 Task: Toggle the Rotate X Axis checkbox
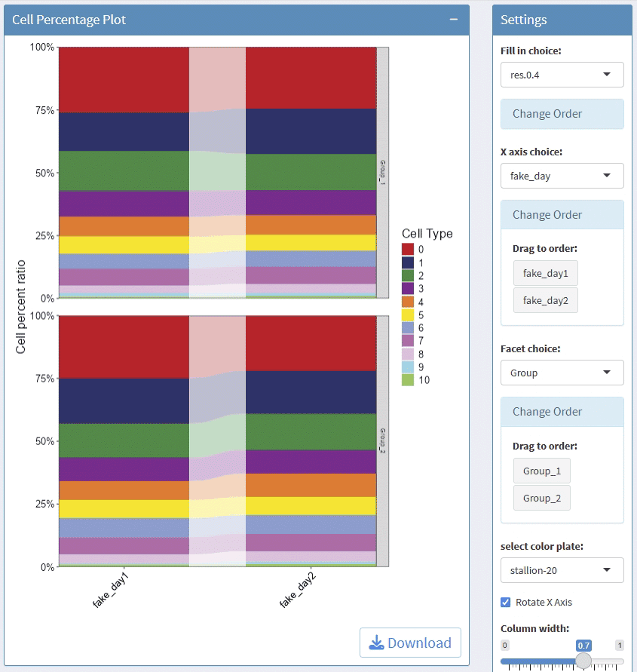click(x=506, y=602)
